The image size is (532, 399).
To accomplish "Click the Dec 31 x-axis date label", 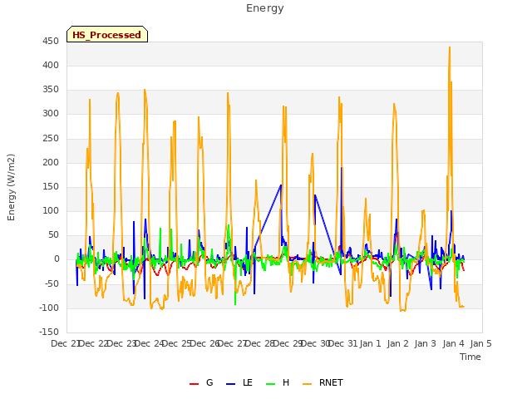I will coord(343,343).
